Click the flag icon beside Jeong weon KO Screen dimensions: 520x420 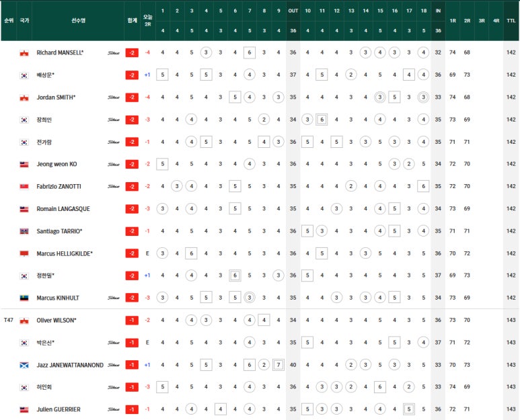click(24, 164)
